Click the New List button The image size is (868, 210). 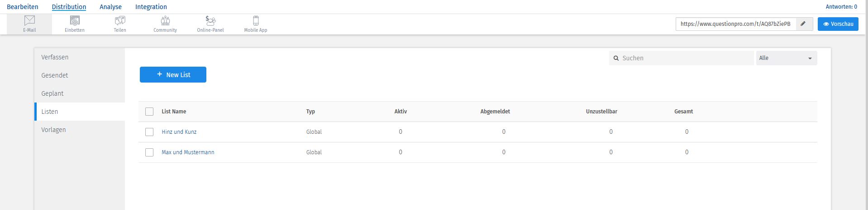click(x=173, y=75)
